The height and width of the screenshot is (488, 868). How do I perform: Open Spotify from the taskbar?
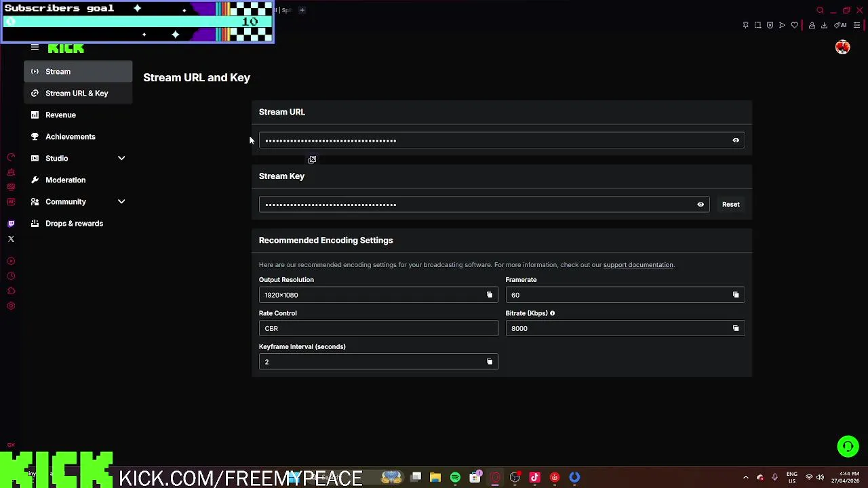tap(455, 477)
